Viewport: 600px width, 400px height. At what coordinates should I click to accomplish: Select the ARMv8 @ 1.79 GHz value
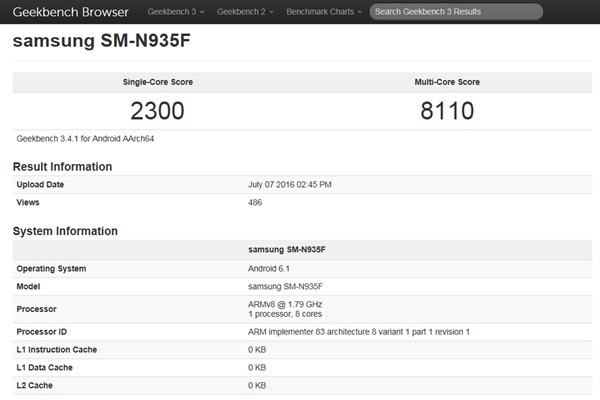[285, 304]
